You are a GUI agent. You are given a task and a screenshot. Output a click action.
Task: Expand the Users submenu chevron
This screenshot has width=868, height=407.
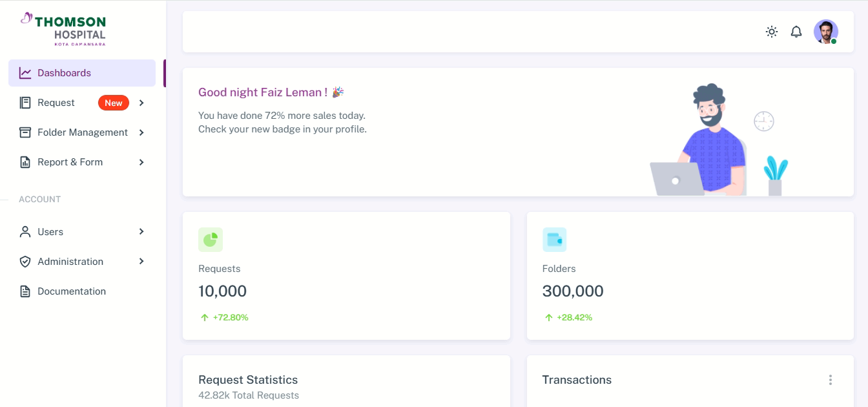click(141, 232)
